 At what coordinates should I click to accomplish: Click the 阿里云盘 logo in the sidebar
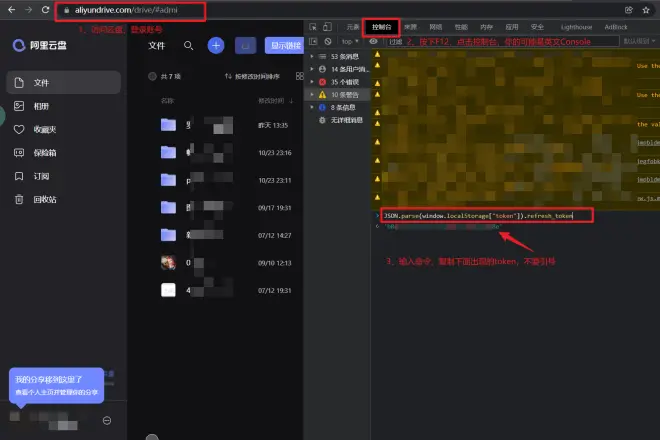coord(40,45)
